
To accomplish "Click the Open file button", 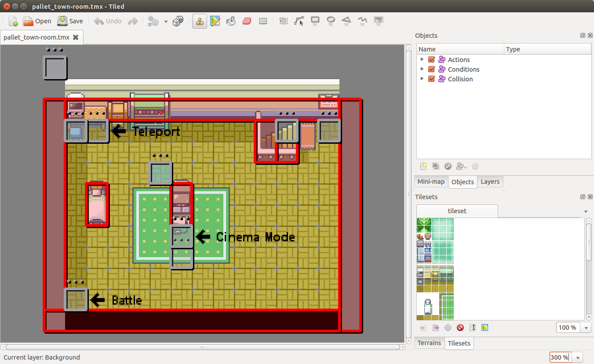I will coord(37,21).
